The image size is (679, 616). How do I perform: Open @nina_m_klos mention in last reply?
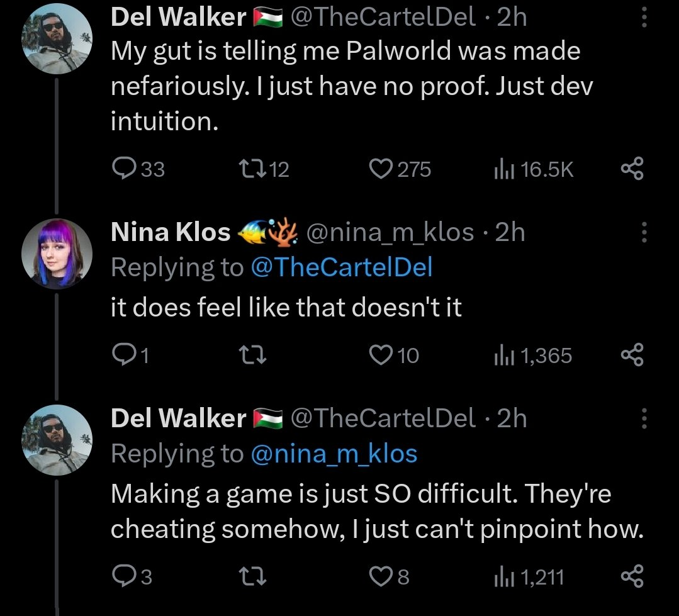point(334,454)
